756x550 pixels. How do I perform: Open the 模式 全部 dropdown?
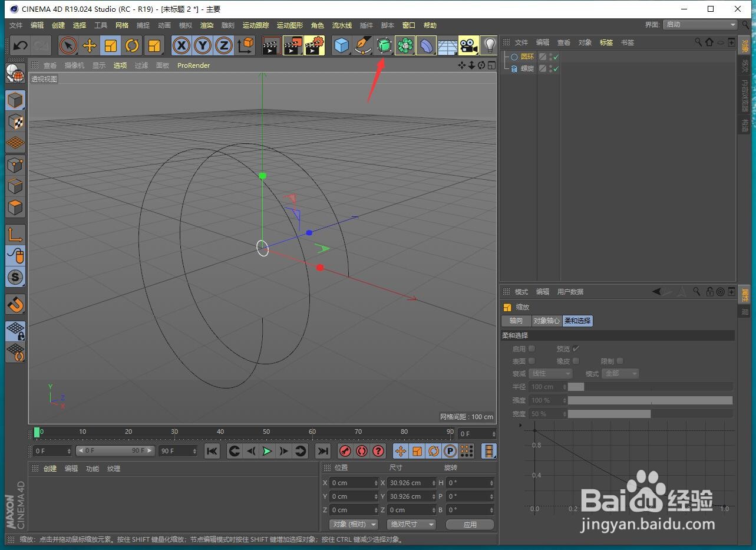(620, 374)
